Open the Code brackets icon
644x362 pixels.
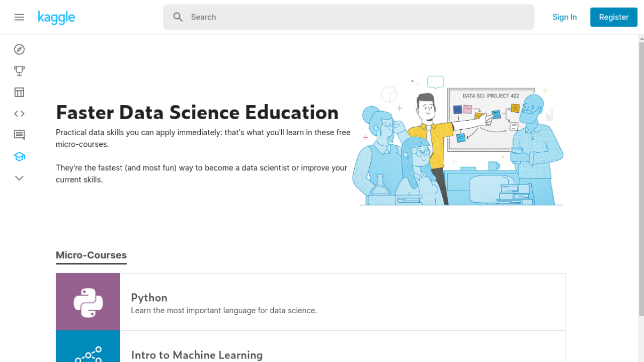point(19,114)
